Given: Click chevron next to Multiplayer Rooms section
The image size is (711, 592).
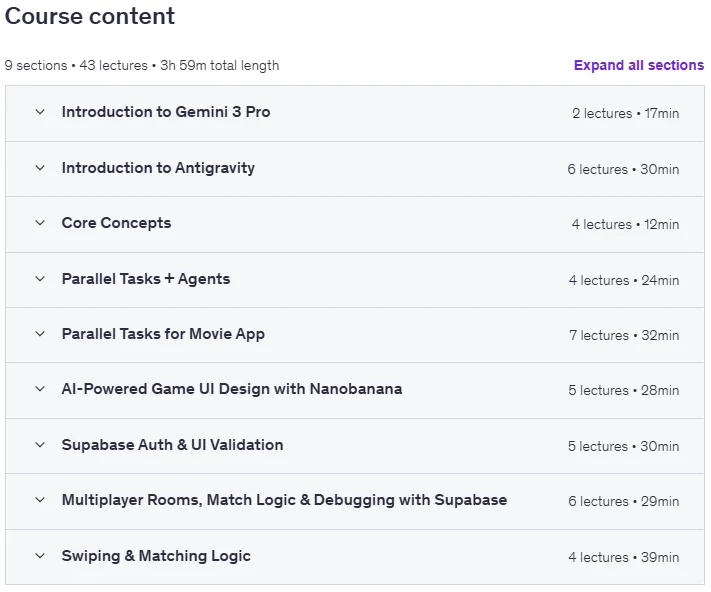Looking at the screenshot, I should tap(40, 500).
